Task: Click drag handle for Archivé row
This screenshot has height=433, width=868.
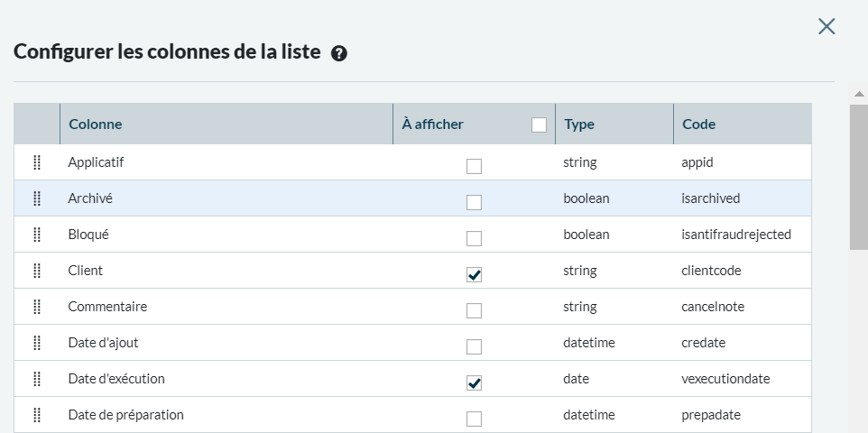Action: (x=37, y=198)
